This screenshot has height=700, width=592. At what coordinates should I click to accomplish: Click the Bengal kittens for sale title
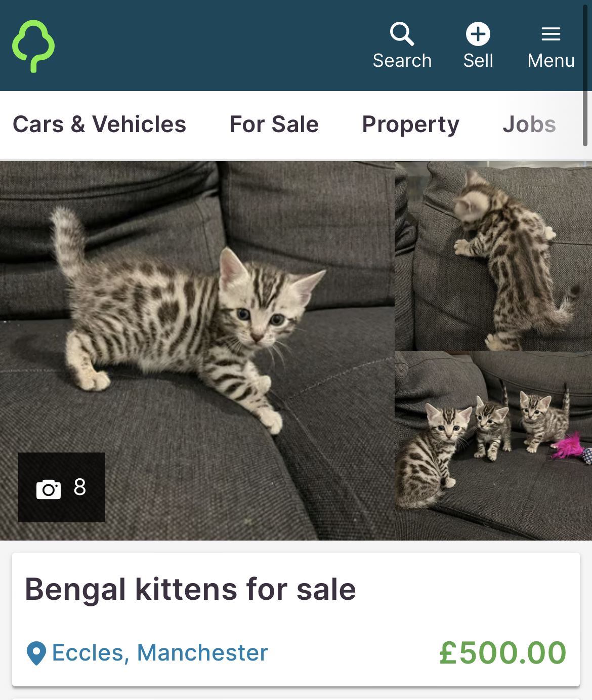(x=190, y=590)
